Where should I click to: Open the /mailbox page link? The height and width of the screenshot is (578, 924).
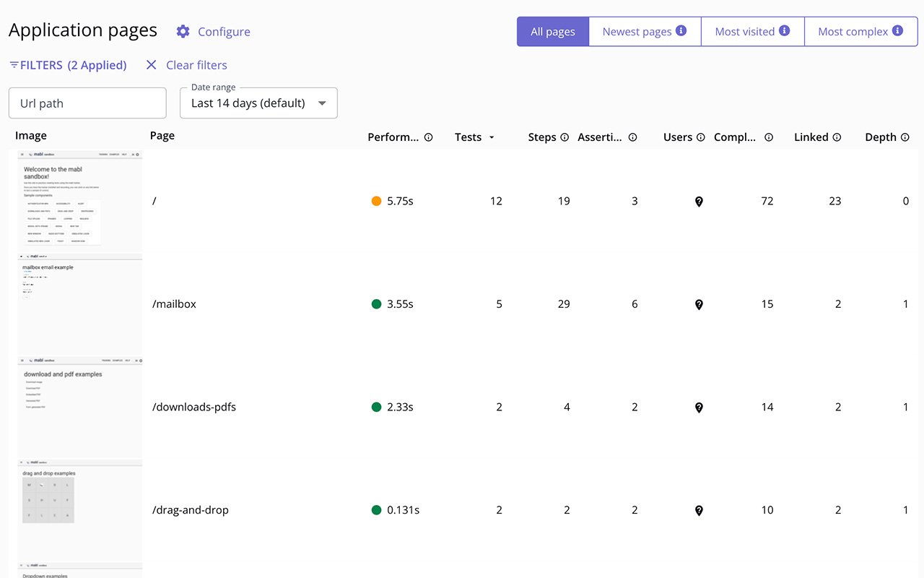coord(174,304)
